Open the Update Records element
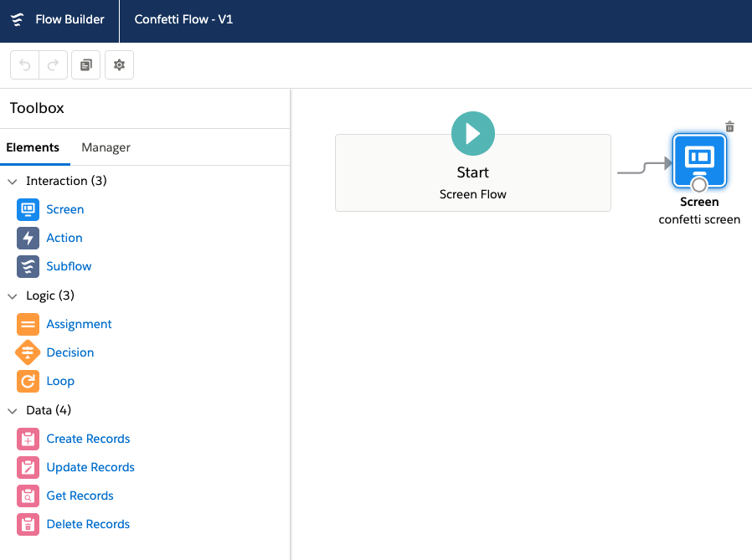The height and width of the screenshot is (560, 752). pyautogui.click(x=90, y=467)
